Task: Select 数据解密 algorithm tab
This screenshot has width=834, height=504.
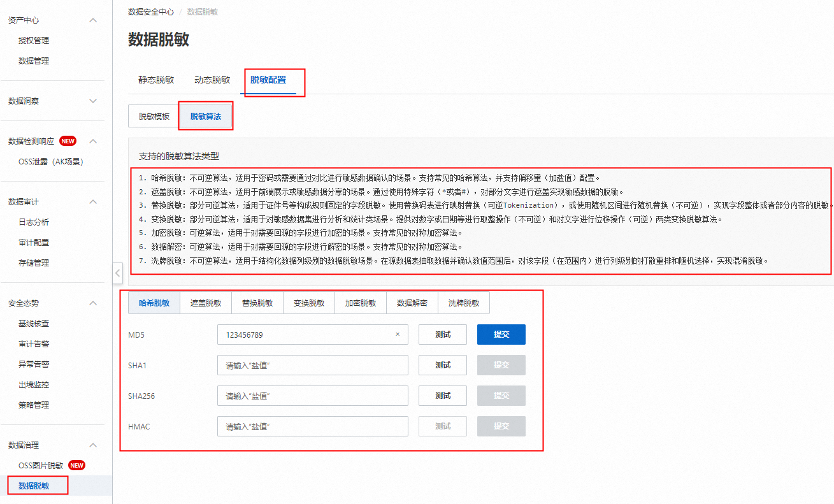Action: [412, 303]
